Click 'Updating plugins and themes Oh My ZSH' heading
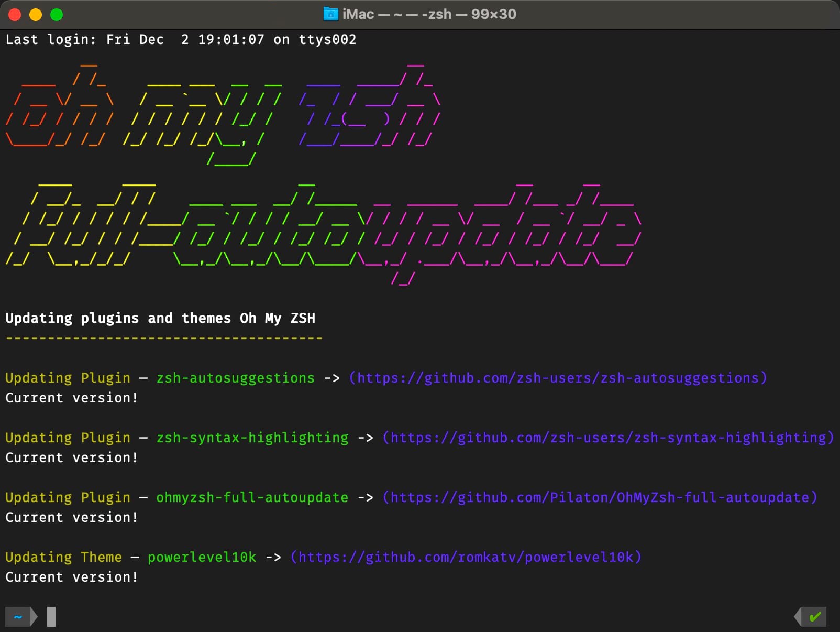 pos(160,318)
